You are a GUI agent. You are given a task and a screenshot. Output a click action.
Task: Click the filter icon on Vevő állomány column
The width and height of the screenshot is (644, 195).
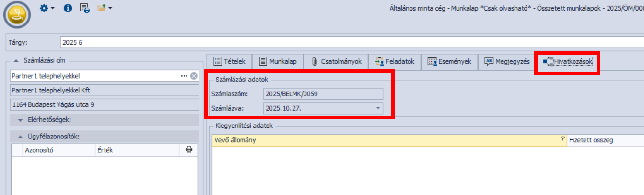coord(562,138)
